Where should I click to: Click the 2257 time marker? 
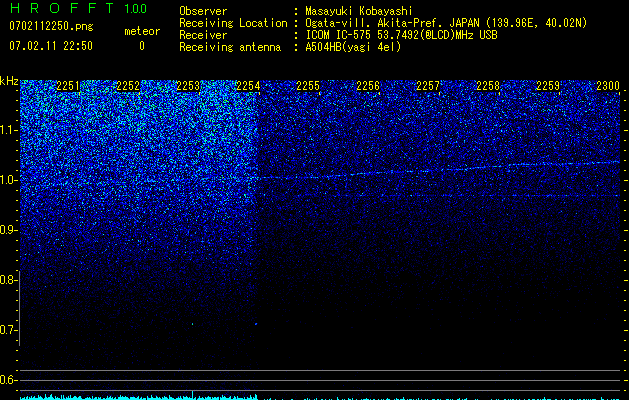click(428, 86)
